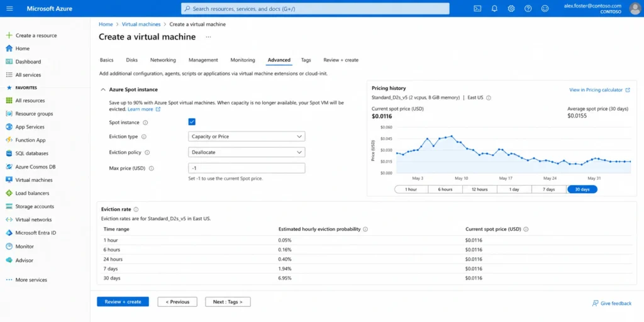Switch to the Tags tab
This screenshot has width=644, height=322.
[x=306, y=60]
